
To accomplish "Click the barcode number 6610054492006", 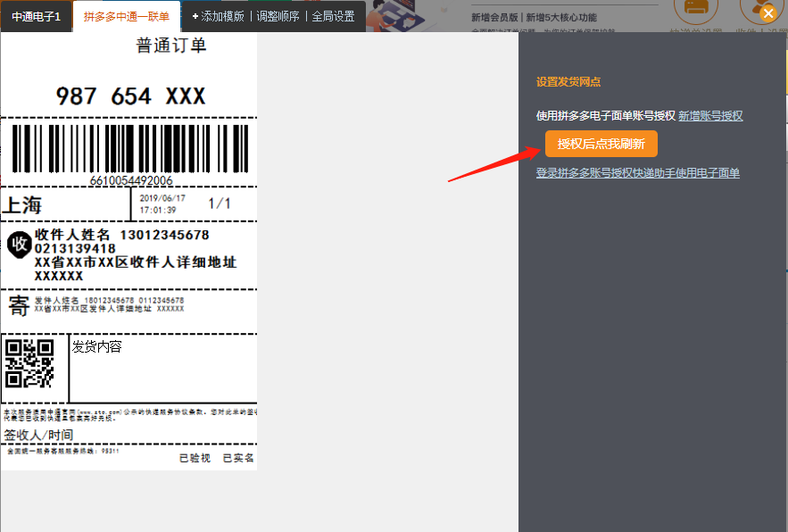I will click(131, 180).
